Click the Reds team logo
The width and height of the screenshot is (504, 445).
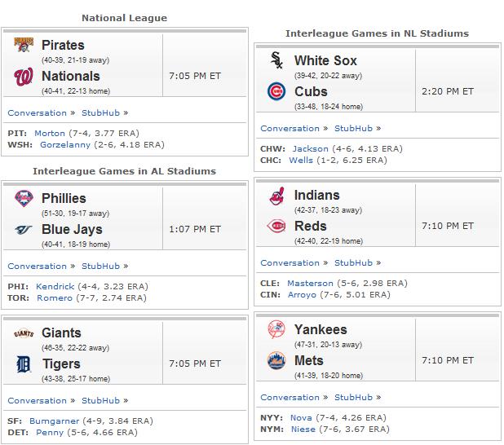(276, 226)
